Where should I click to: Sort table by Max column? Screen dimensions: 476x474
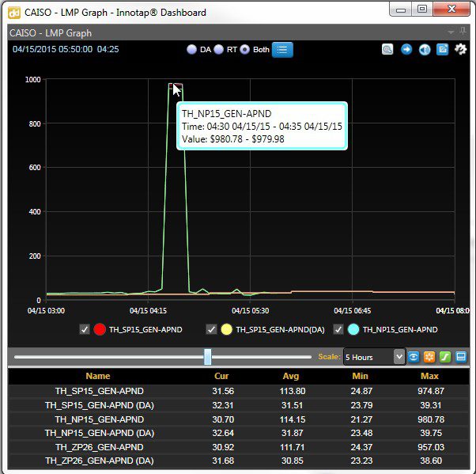click(x=429, y=376)
